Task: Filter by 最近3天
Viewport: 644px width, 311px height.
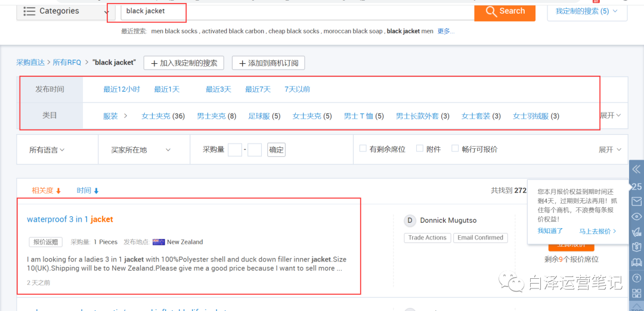Action: click(x=218, y=89)
